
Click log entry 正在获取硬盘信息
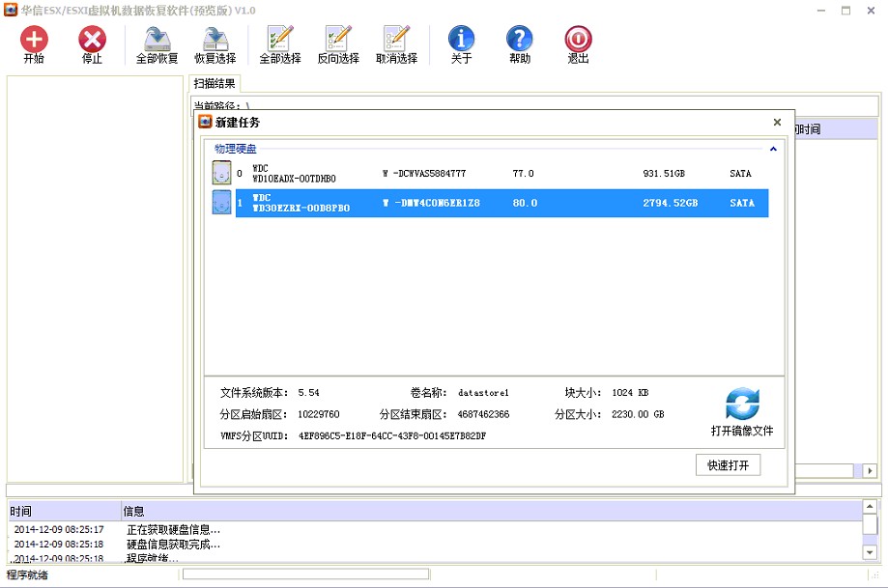173,530
